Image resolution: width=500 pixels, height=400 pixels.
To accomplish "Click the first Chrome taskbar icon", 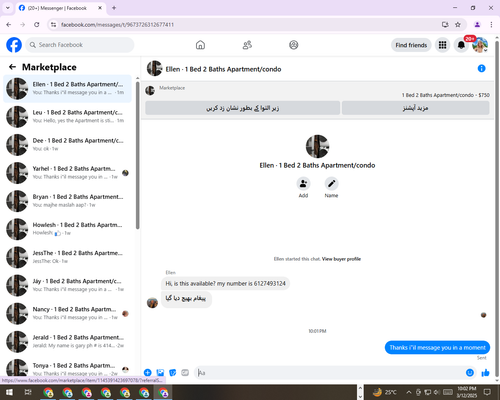I will (48, 393).
